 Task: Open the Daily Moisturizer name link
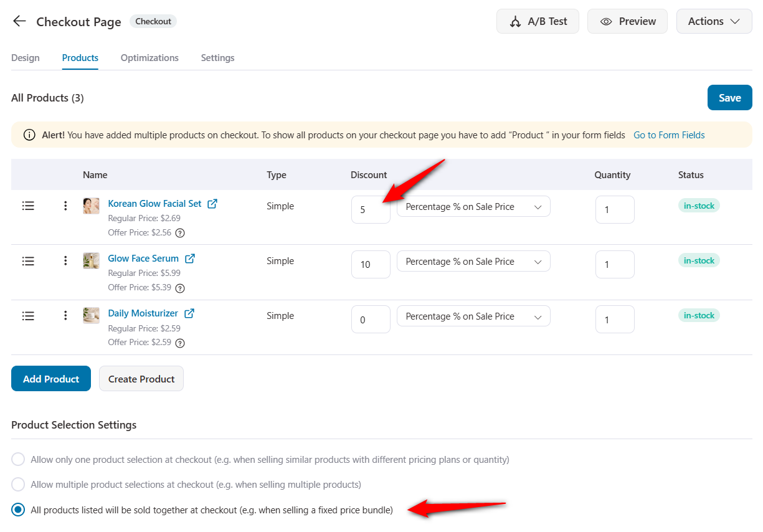[x=143, y=313]
